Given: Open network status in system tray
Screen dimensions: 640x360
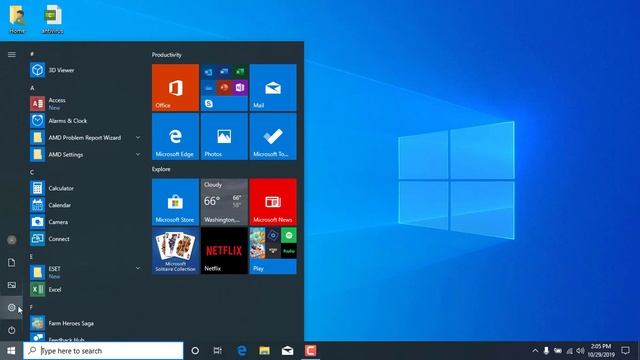Looking at the screenshot, I should coord(569,351).
